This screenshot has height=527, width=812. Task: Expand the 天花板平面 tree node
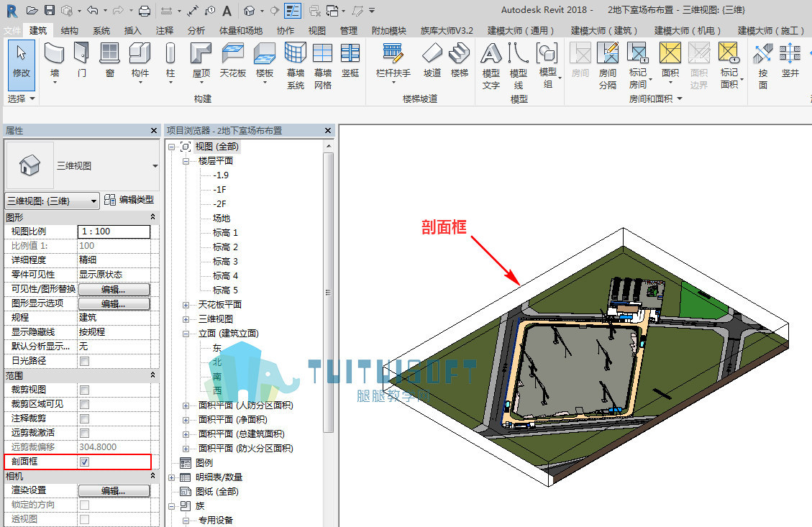click(186, 305)
